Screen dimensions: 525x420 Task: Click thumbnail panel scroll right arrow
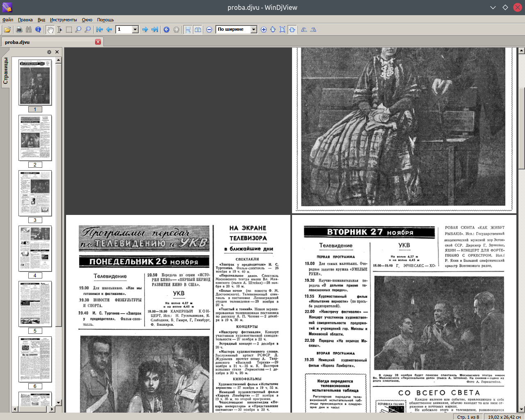[x=52, y=409]
